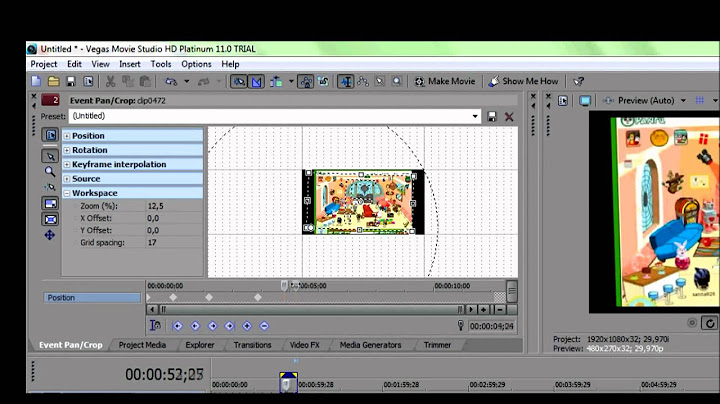This screenshot has height=404, width=720.
Task: Open the Project menu
Action: coord(44,64)
